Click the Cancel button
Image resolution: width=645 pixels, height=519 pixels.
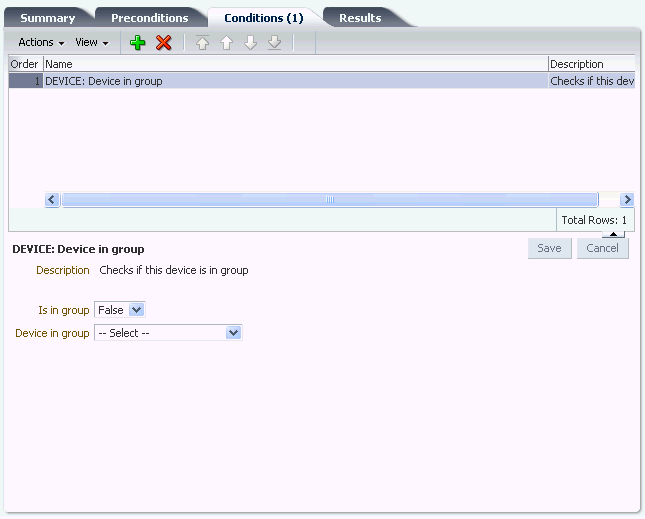603,248
